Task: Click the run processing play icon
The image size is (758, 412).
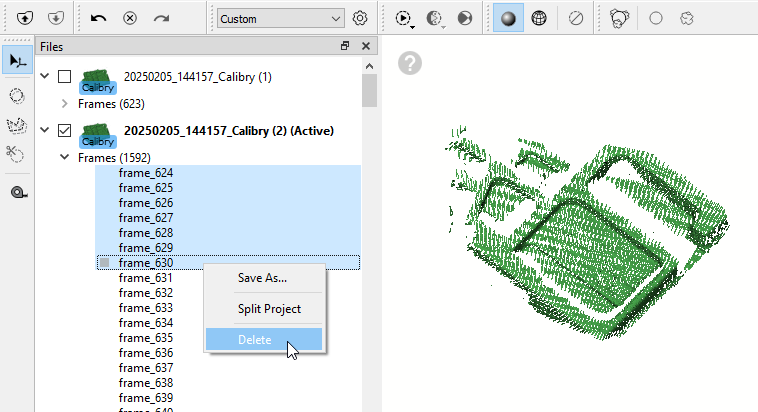Action: 402,18
